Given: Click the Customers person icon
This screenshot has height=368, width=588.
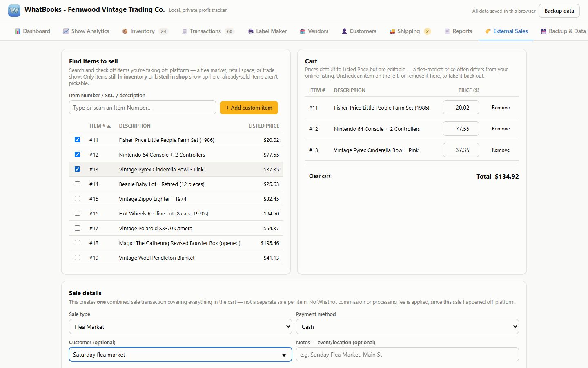Looking at the screenshot, I should click(344, 31).
